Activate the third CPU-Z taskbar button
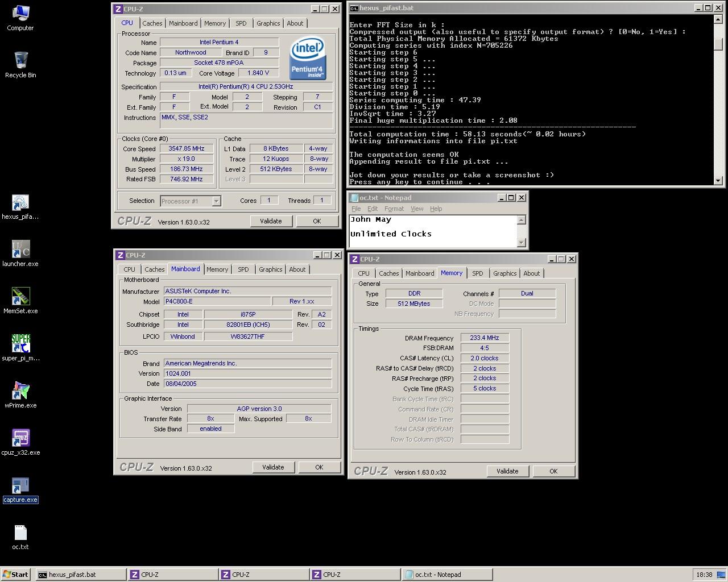The height and width of the screenshot is (582, 728). tap(354, 574)
